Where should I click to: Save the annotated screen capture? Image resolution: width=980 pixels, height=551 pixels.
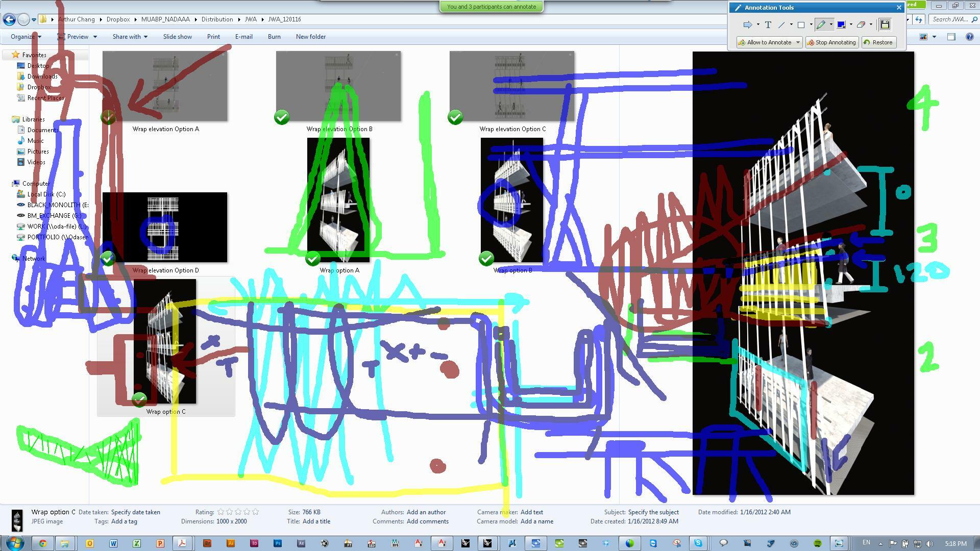point(885,24)
